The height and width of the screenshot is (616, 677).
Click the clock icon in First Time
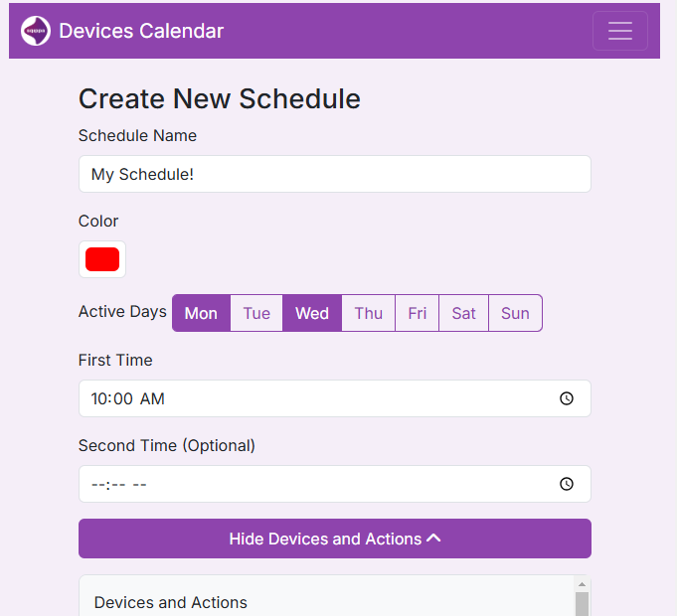[x=566, y=398]
